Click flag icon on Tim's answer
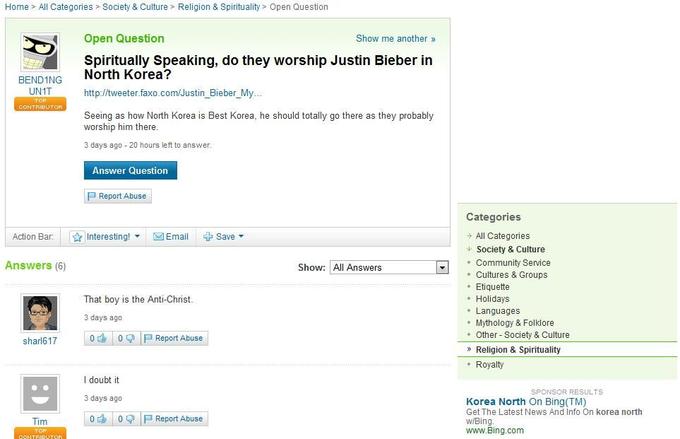Viewport: 680px width, 439px height. click(148, 419)
